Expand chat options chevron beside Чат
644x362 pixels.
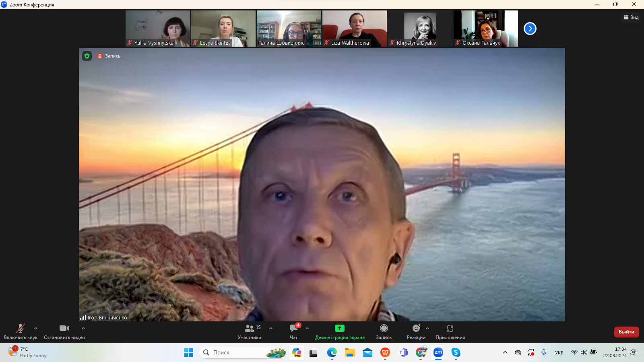pyautogui.click(x=307, y=328)
